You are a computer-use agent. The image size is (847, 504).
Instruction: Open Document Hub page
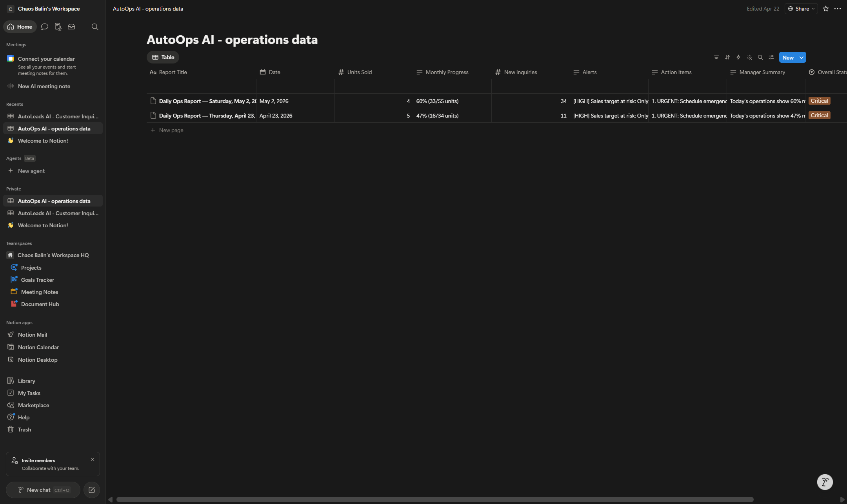53,304
